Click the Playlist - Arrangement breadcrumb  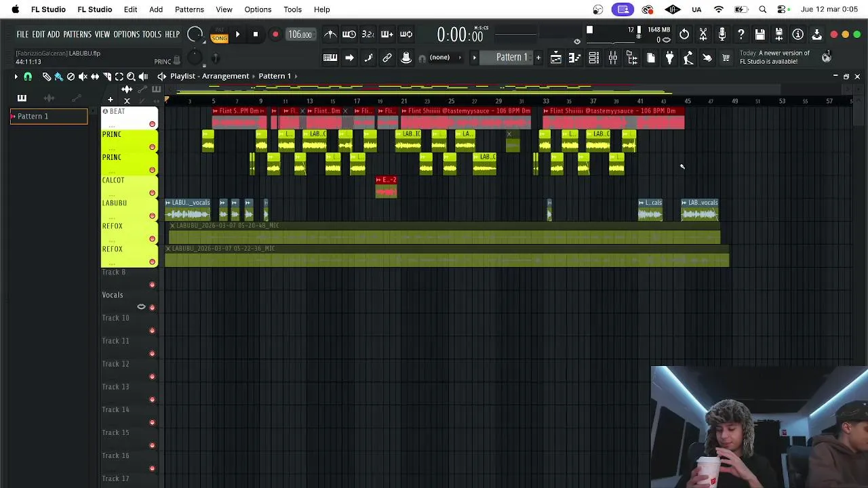(x=210, y=76)
